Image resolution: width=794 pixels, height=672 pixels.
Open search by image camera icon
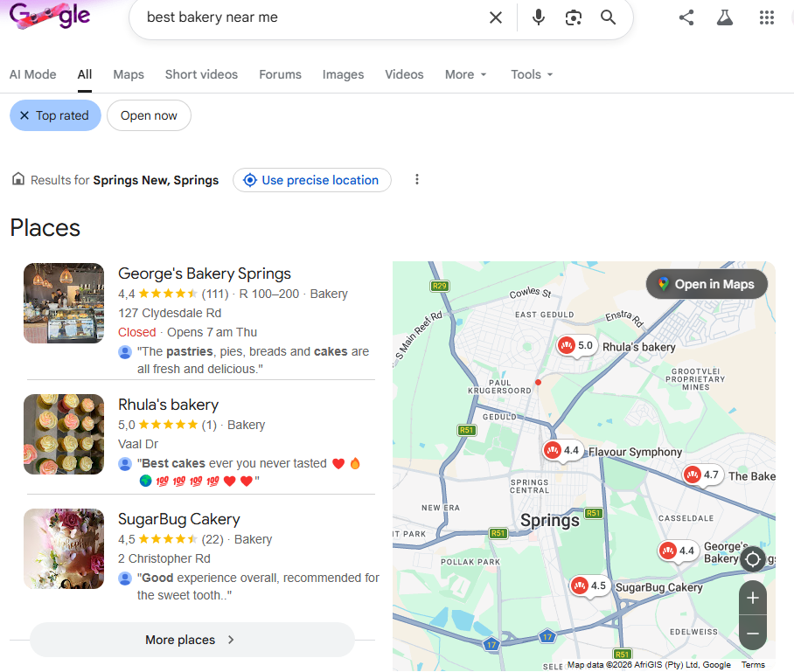click(x=574, y=17)
